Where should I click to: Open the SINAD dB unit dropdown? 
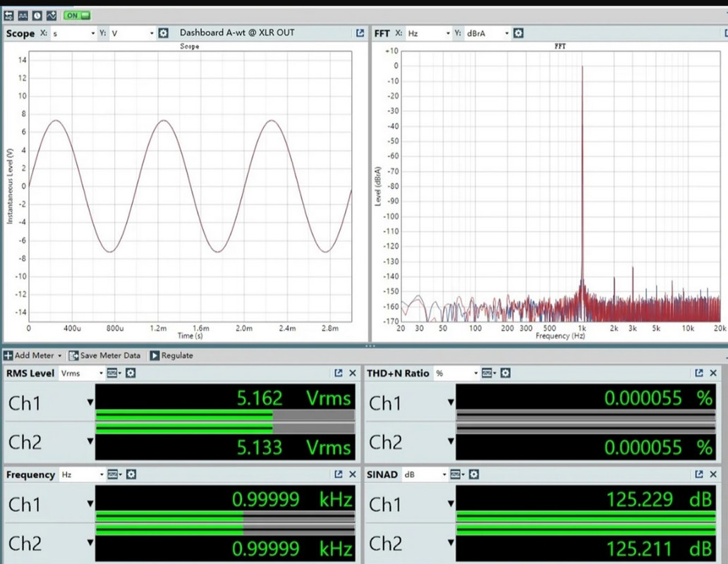point(425,474)
